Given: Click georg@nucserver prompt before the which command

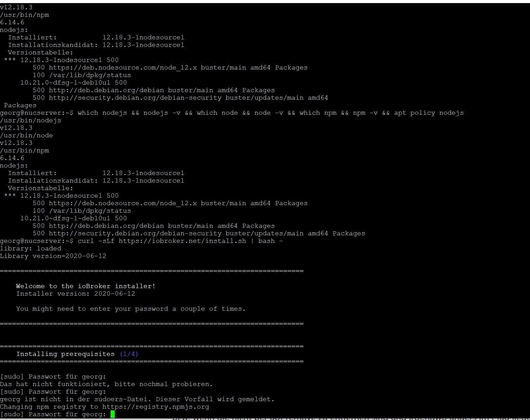Looking at the screenshot, I should (x=37, y=113).
